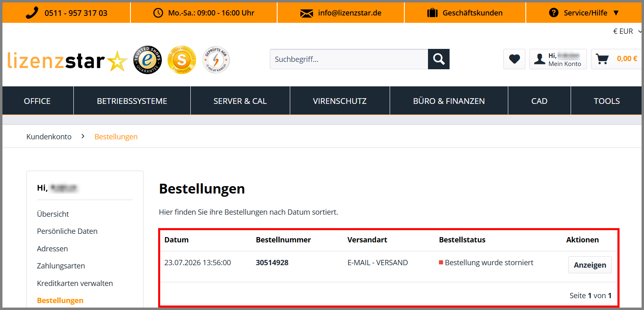Click the question mark help icon

(x=554, y=13)
